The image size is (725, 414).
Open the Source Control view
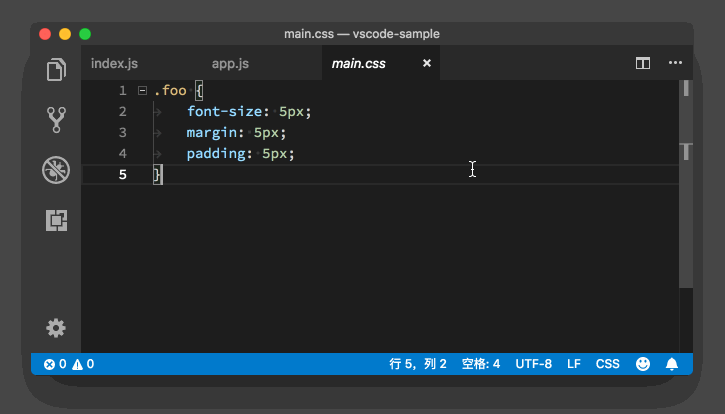57,120
